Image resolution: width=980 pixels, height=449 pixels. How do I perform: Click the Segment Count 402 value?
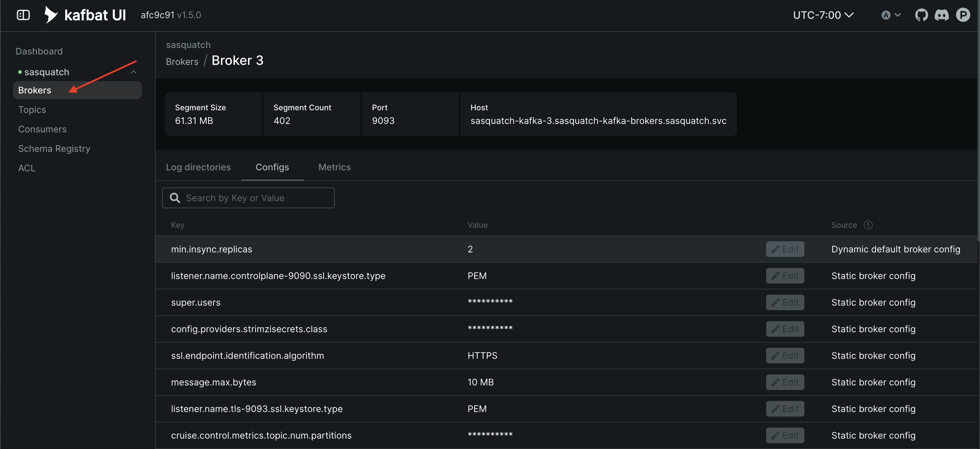click(x=282, y=121)
